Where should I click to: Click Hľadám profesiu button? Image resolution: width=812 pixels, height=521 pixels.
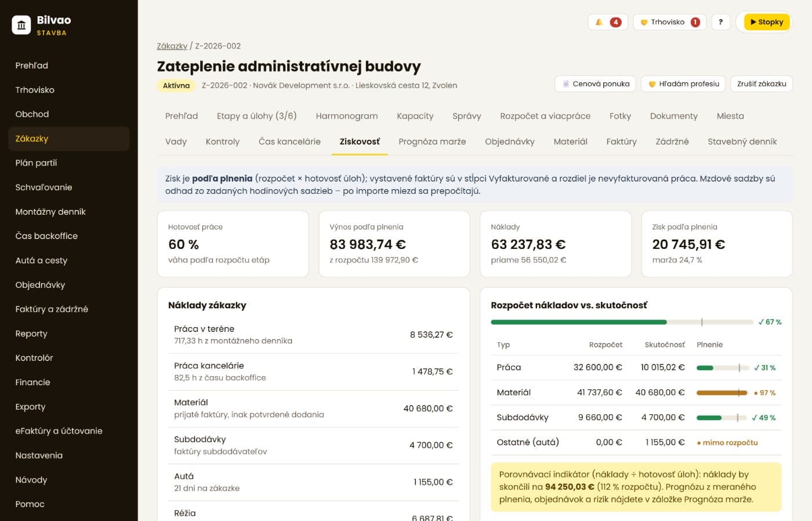pyautogui.click(x=684, y=84)
